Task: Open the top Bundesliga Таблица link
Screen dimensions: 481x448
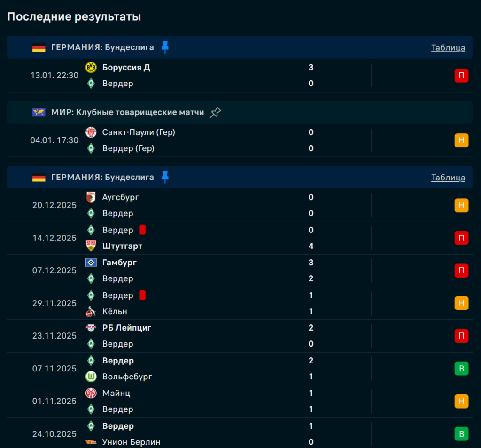Action: [x=448, y=47]
